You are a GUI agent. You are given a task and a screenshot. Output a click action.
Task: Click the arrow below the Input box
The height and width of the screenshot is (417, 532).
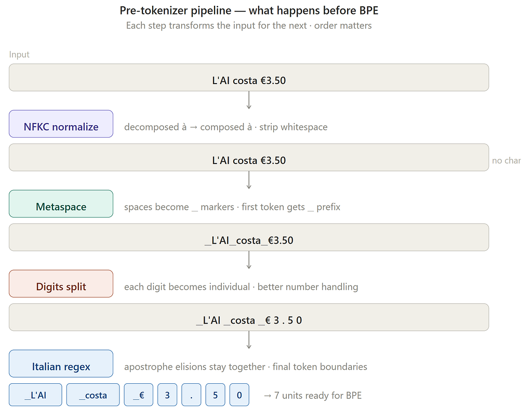[249, 100]
